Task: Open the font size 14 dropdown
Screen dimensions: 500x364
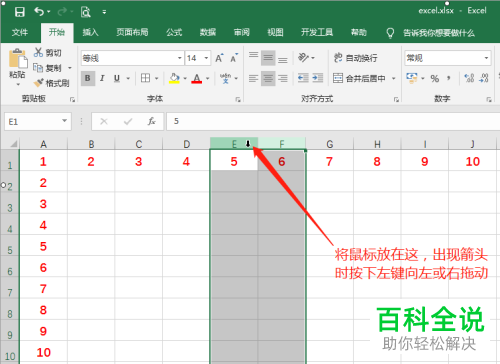Action: [206, 58]
